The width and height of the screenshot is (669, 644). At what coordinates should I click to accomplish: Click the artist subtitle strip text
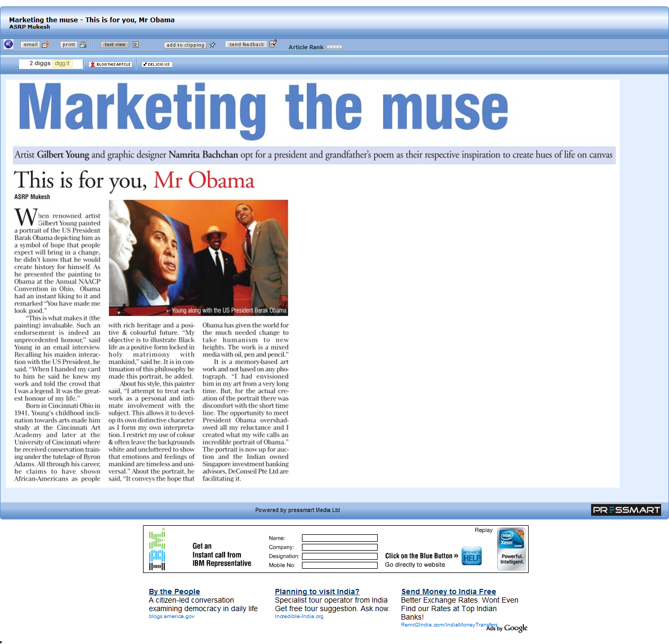(314, 155)
